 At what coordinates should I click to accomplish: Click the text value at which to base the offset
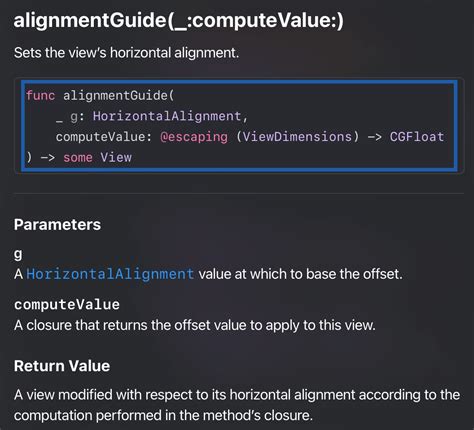click(301, 274)
